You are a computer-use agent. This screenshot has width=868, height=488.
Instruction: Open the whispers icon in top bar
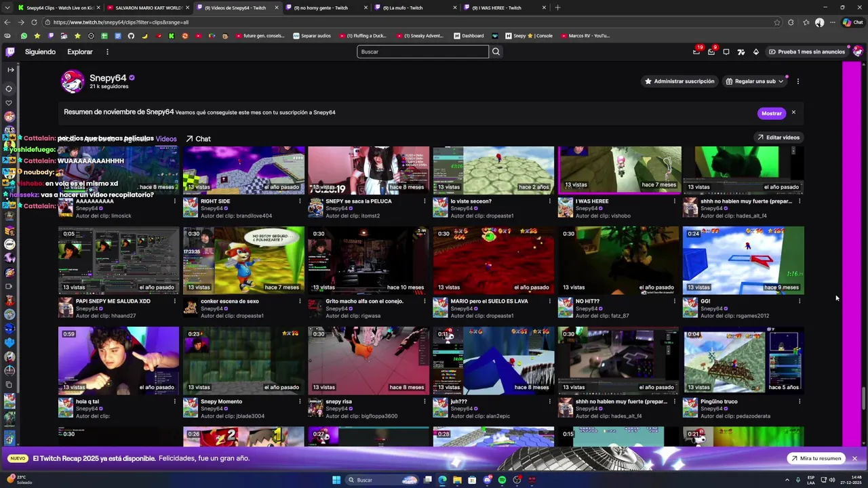[726, 52]
